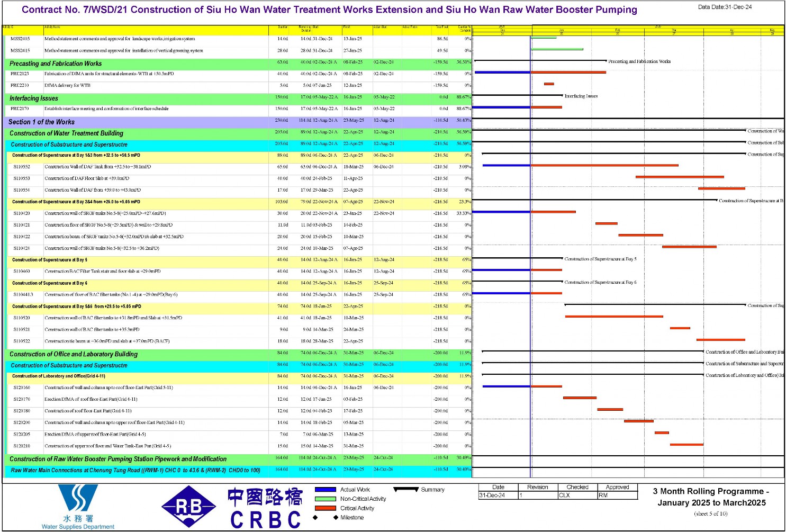Click the RB diamond logo
This screenshot has width=786, height=532.
click(189, 507)
